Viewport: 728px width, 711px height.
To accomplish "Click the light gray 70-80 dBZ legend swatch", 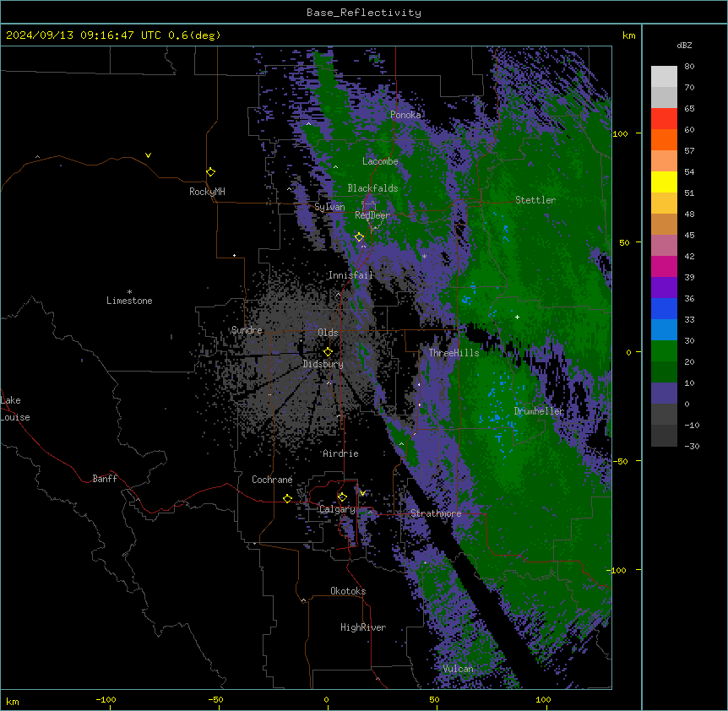I will point(664,77).
